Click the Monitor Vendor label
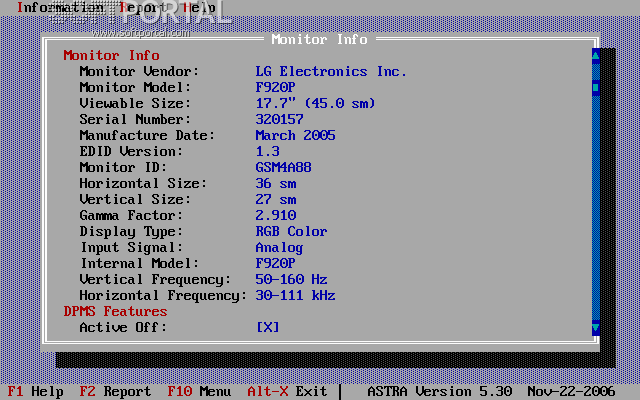The width and height of the screenshot is (640, 400). tap(139, 71)
